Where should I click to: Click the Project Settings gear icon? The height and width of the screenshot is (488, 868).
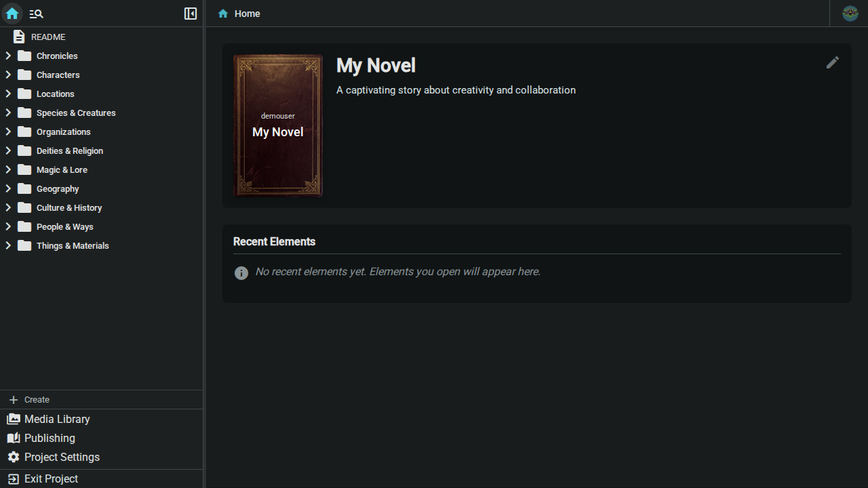[x=14, y=457]
